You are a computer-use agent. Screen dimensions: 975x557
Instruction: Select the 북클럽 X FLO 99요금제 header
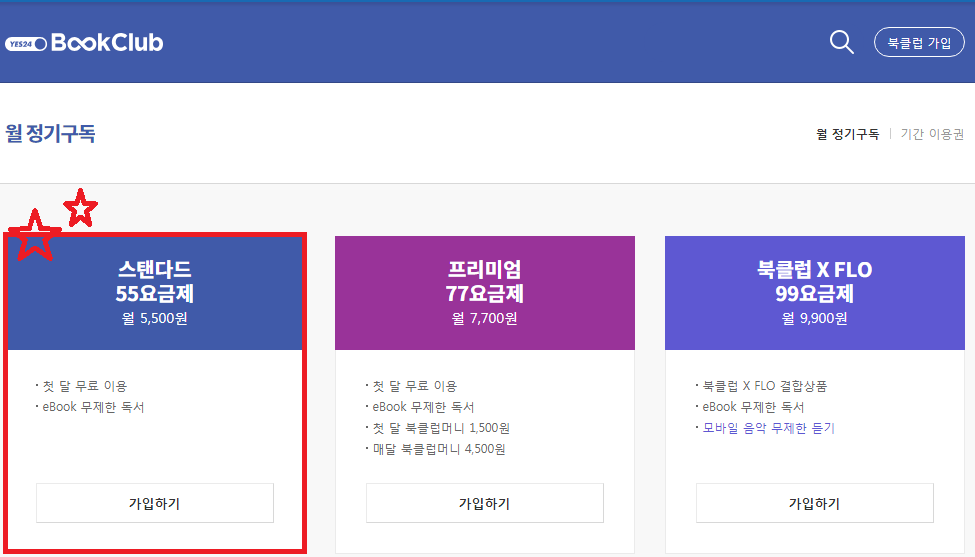(x=815, y=293)
